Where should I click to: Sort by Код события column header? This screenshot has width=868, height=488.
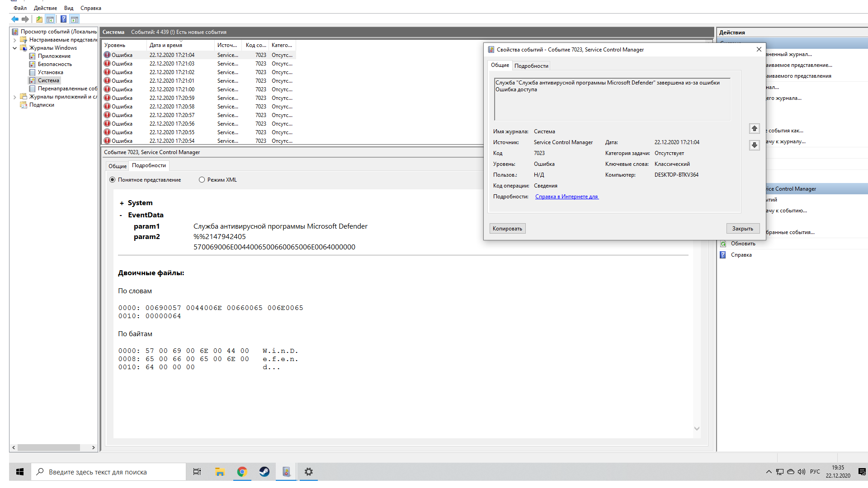coord(256,45)
